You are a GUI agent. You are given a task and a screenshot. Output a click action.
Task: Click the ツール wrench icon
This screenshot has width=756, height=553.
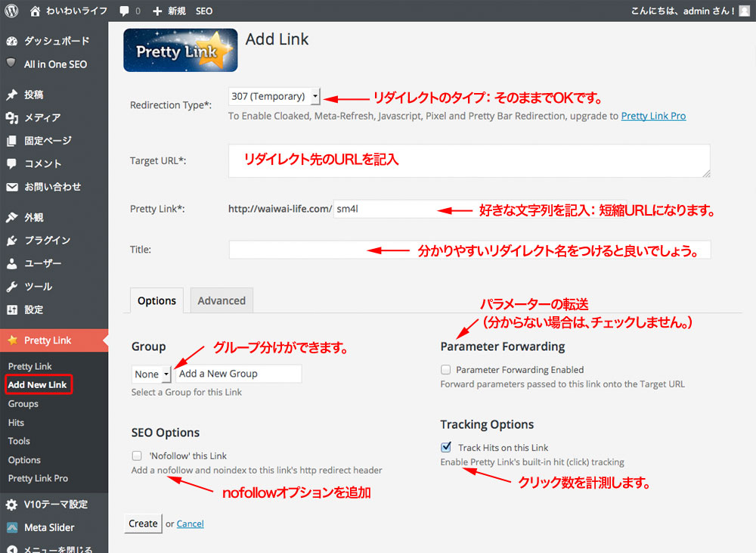tap(12, 287)
